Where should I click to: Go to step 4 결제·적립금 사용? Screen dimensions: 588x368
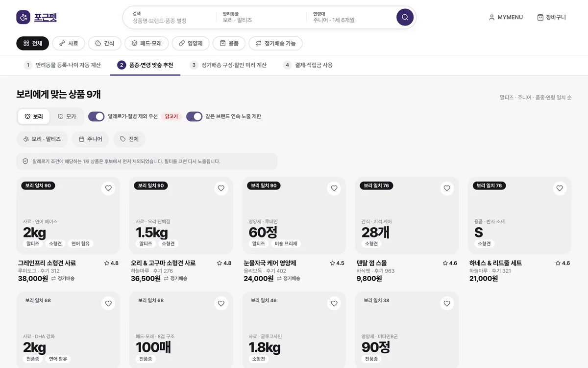[x=308, y=65]
